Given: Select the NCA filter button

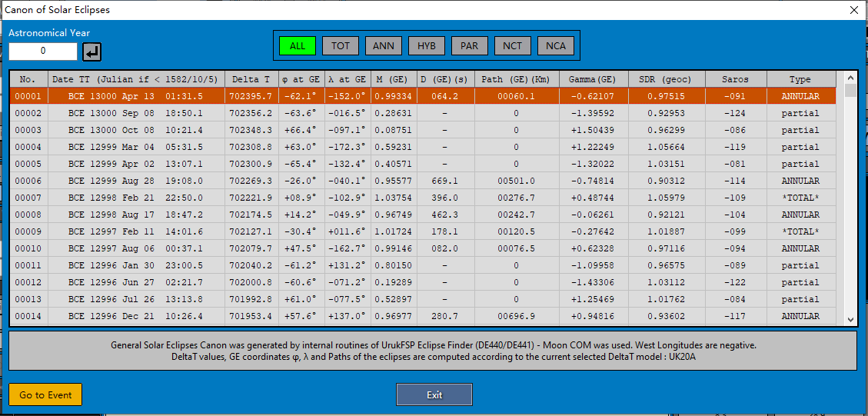Looking at the screenshot, I should pos(556,46).
